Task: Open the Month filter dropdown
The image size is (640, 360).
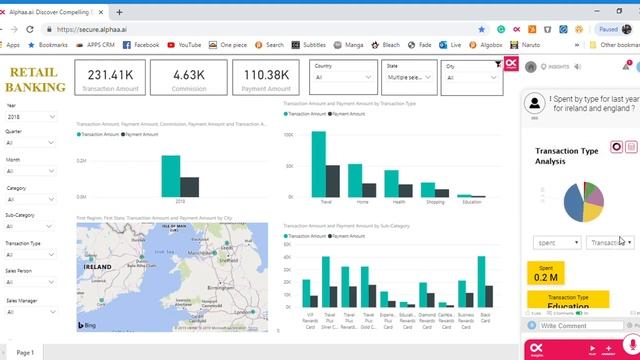Action: tap(31, 171)
